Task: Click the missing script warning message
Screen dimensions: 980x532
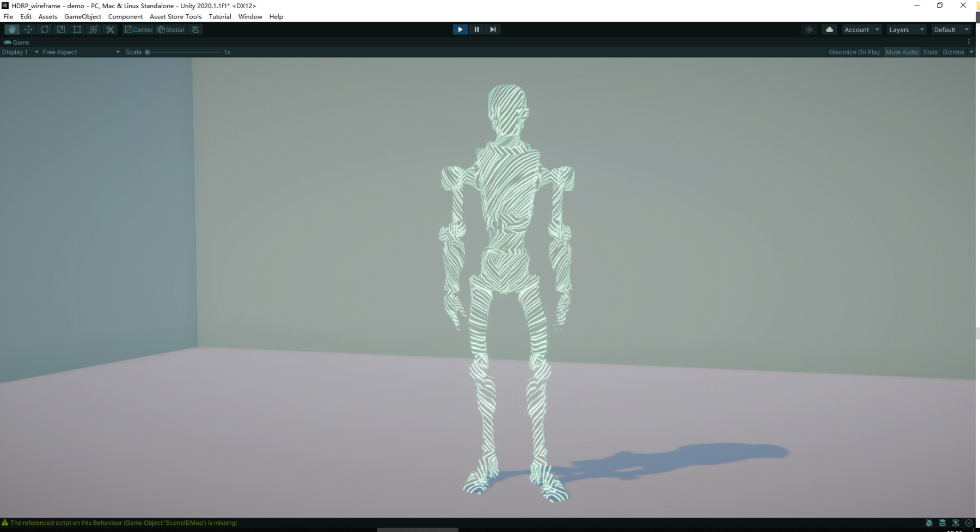Action: (x=120, y=523)
